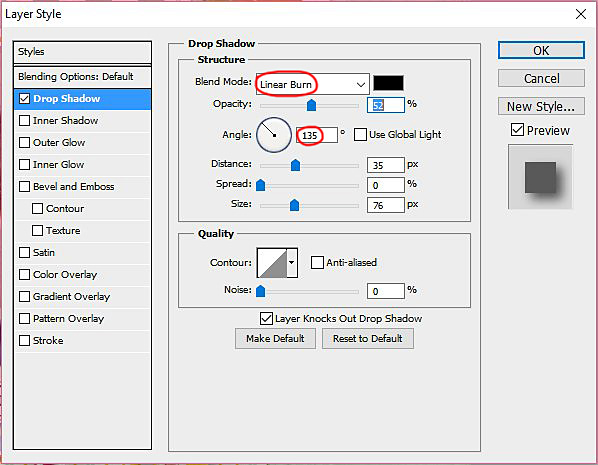Uncheck the Drop Shadow style checkbox
Image resolution: width=598 pixels, height=465 pixels.
pos(24,99)
